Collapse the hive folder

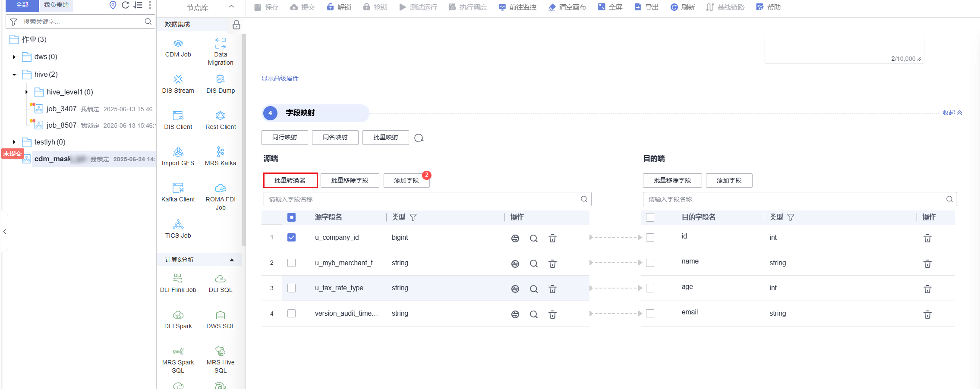tap(14, 75)
